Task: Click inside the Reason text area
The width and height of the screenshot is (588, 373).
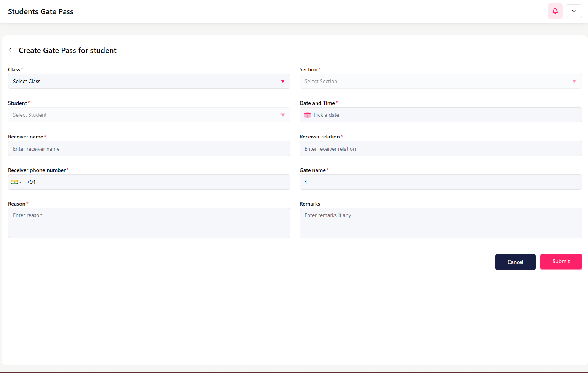Action: (x=149, y=223)
